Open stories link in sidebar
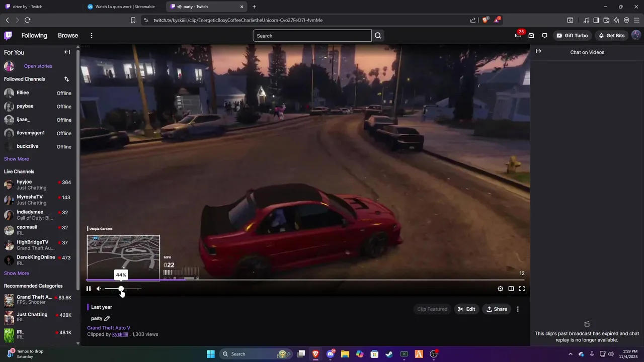This screenshot has width=644, height=362. click(x=38, y=66)
